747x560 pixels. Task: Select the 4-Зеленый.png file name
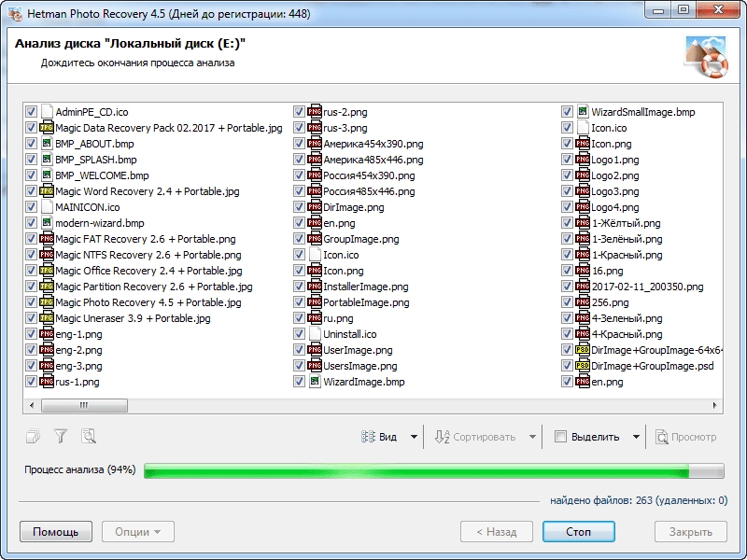coord(627,318)
